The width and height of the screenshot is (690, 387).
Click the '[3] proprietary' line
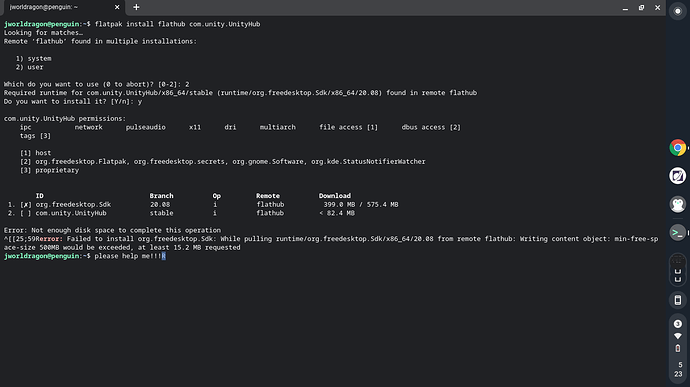49,170
